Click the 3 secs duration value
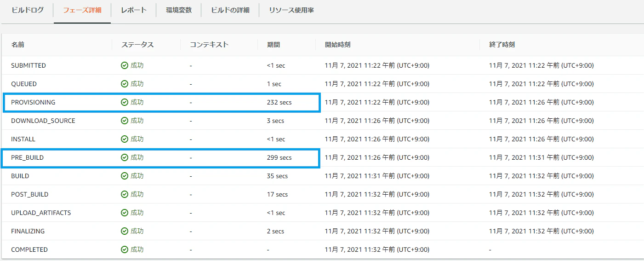644x261 pixels. tap(275, 121)
